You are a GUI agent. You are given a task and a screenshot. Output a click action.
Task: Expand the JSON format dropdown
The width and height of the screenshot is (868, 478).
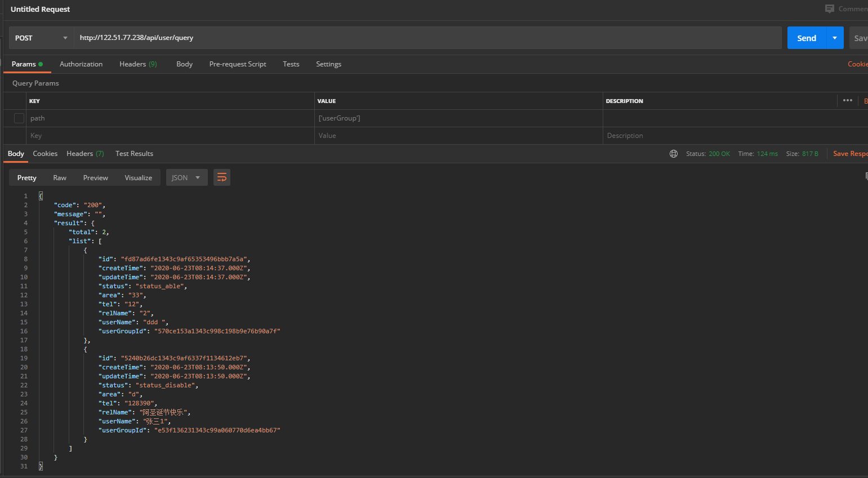(x=186, y=177)
